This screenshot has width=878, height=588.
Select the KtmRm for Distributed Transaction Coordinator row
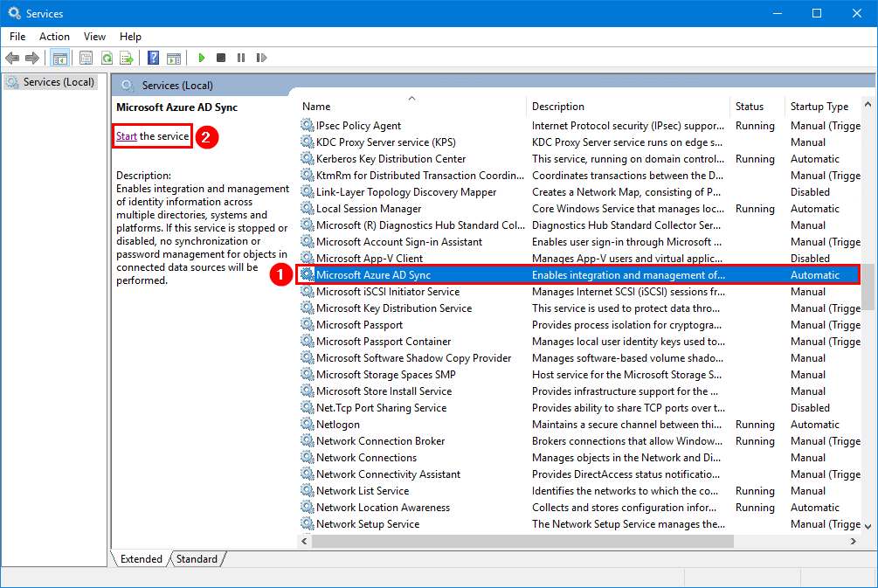pyautogui.click(x=580, y=176)
